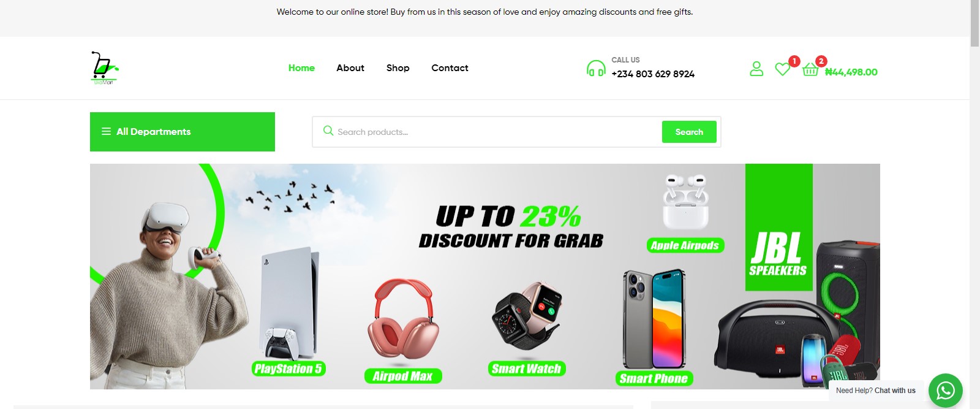Click the phone number +234 803 629 8924
980x409 pixels.
[653, 74]
